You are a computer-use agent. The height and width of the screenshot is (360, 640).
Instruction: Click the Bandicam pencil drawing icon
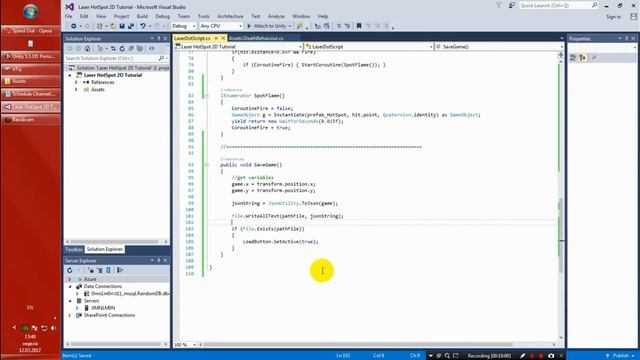click(522, 356)
